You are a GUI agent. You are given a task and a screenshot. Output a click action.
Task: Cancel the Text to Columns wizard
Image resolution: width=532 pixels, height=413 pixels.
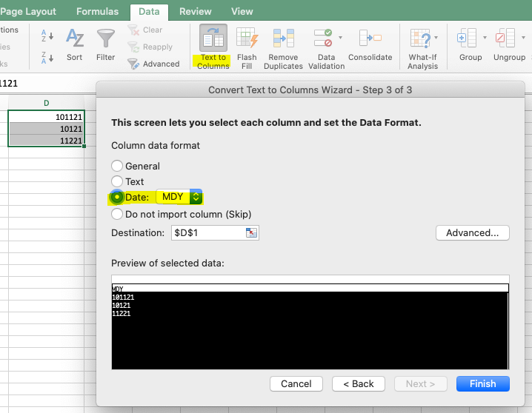click(x=296, y=383)
